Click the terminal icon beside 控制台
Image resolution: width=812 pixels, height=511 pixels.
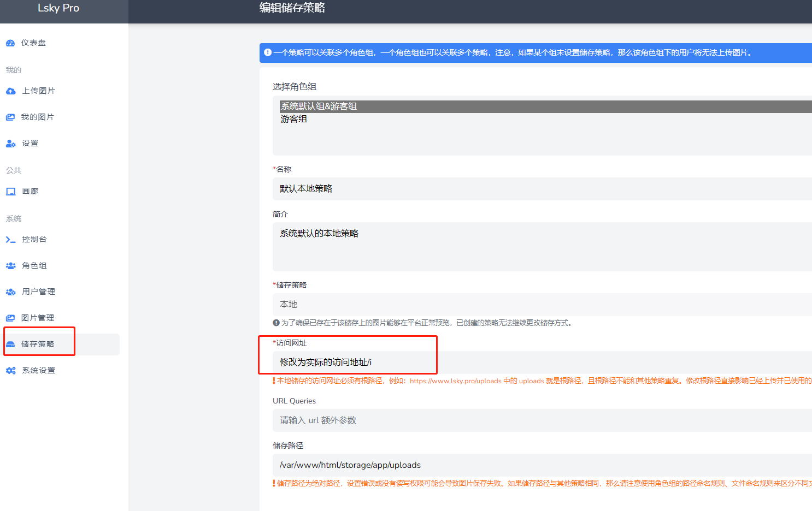click(x=11, y=240)
